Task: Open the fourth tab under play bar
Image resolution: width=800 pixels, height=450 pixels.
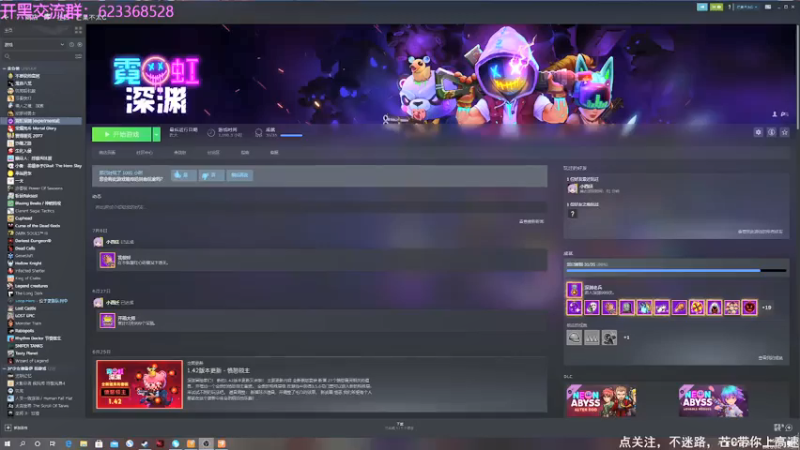Action: 213,153
